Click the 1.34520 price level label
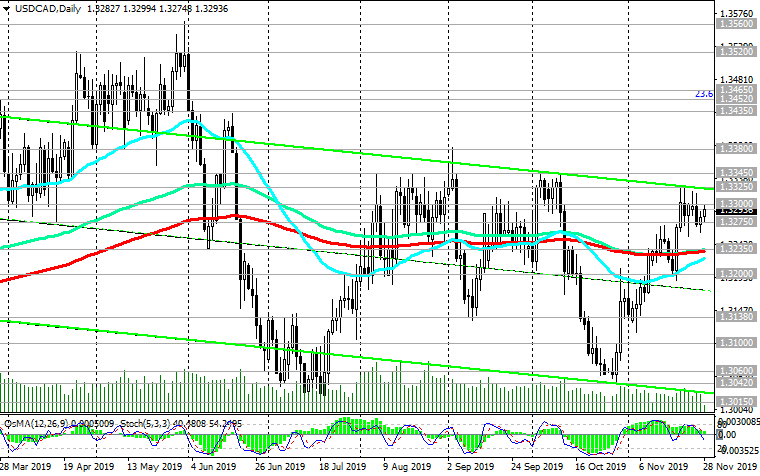The width and height of the screenshot is (760, 476). [x=736, y=98]
